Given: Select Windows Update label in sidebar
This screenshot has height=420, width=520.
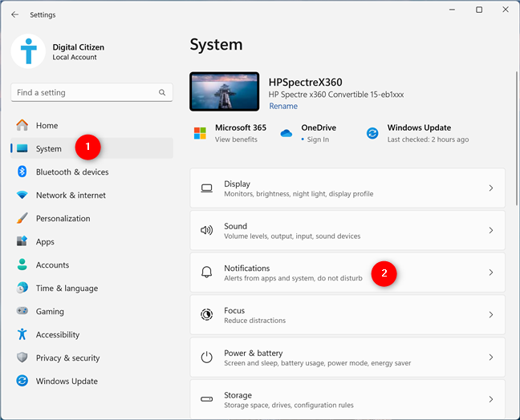Looking at the screenshot, I should point(67,381).
